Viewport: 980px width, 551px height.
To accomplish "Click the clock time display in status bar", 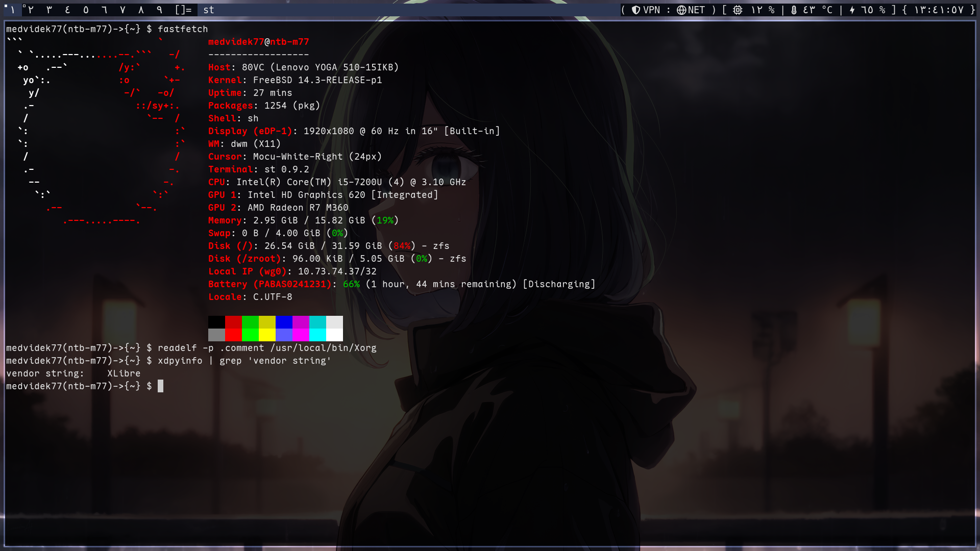I will pyautogui.click(x=939, y=10).
